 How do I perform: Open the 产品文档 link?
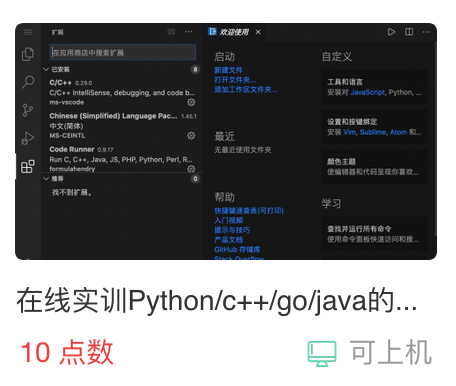click(228, 240)
